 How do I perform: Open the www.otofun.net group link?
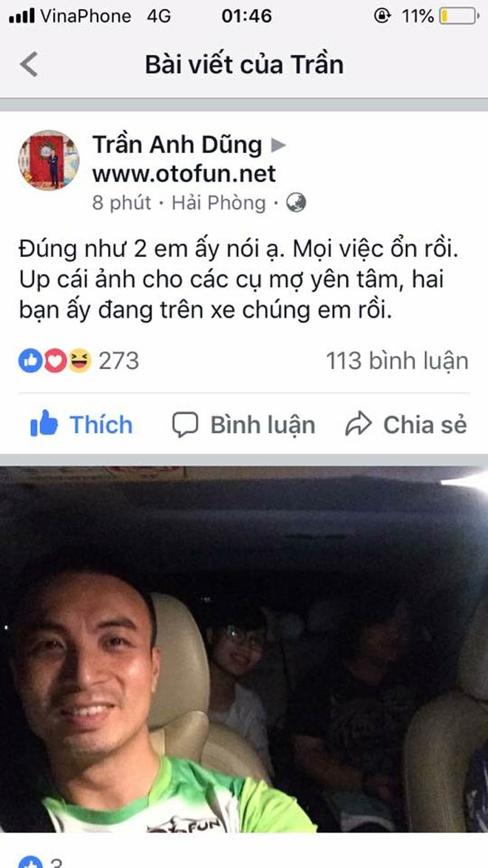click(x=183, y=174)
